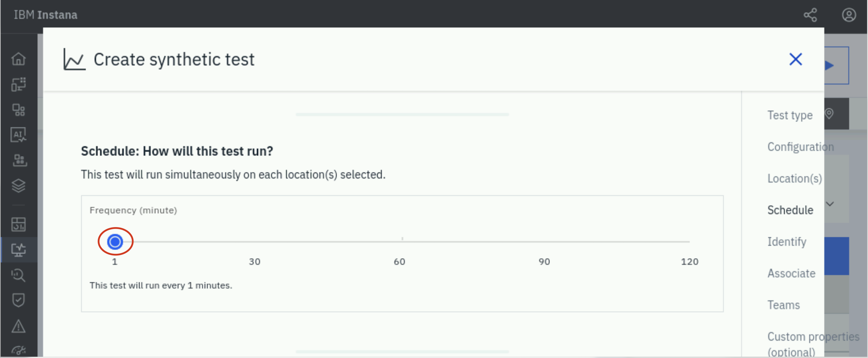This screenshot has width=868, height=358.
Task: Close the Create synthetic test dialog
Action: 796,59
